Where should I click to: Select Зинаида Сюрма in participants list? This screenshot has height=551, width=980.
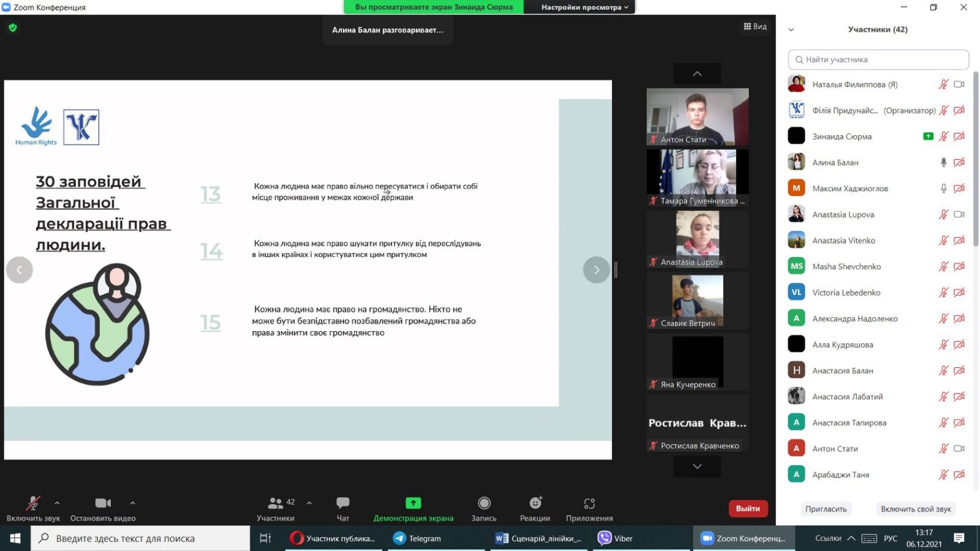click(842, 137)
